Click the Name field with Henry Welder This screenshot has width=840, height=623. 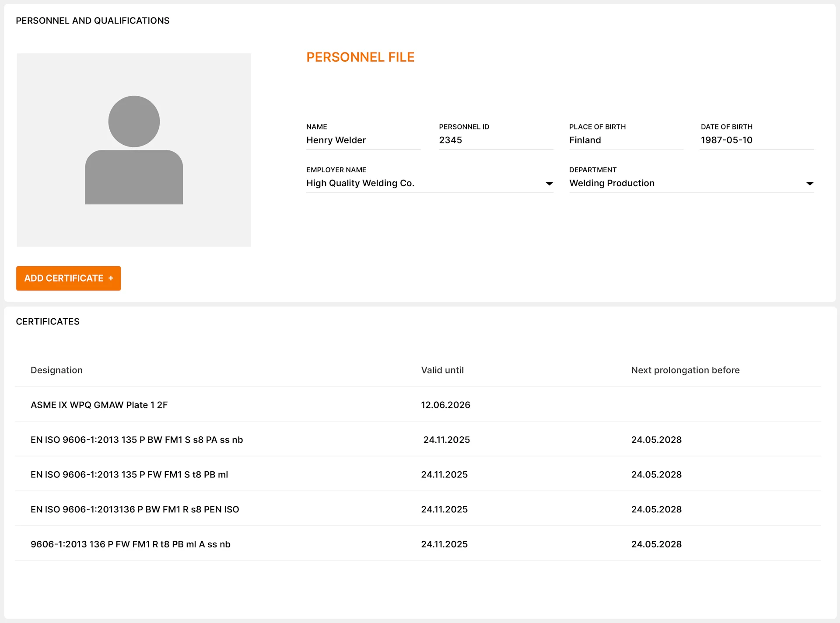(x=363, y=140)
